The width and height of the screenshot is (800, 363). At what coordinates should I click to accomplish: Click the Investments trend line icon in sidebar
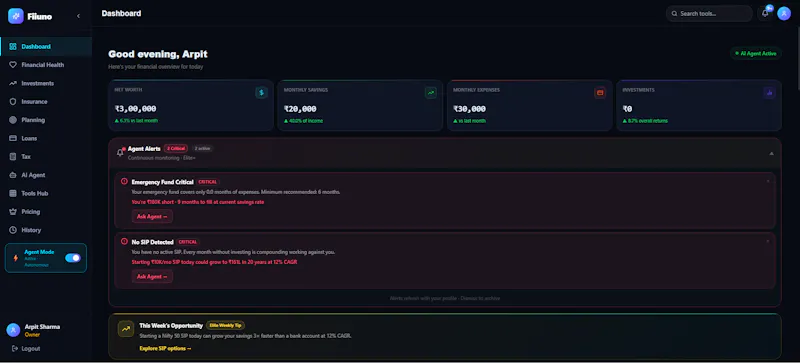click(13, 83)
